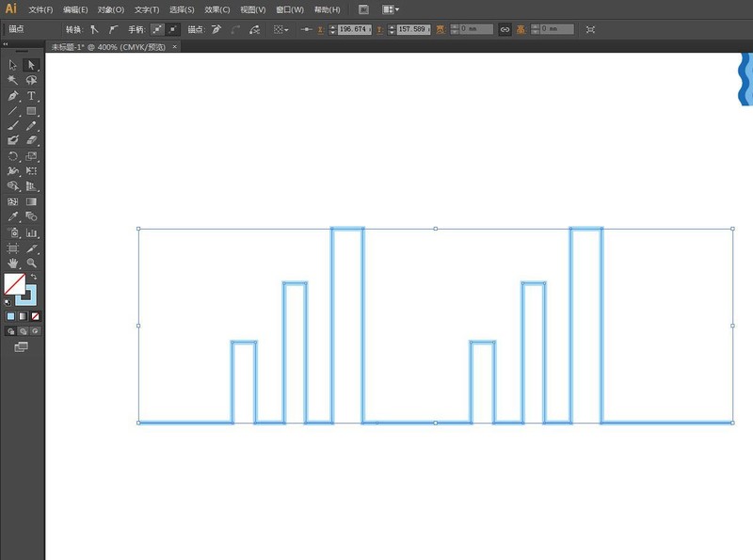Image resolution: width=753 pixels, height=560 pixels.
Task: Select the Rotate tool
Action: (x=12, y=156)
